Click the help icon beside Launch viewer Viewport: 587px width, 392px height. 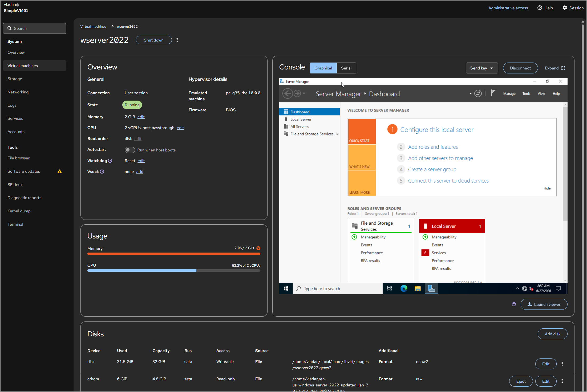pyautogui.click(x=514, y=304)
